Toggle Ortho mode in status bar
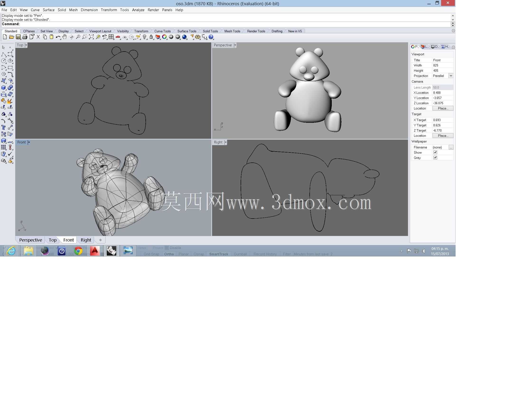The width and height of the screenshot is (532, 404). [169, 254]
